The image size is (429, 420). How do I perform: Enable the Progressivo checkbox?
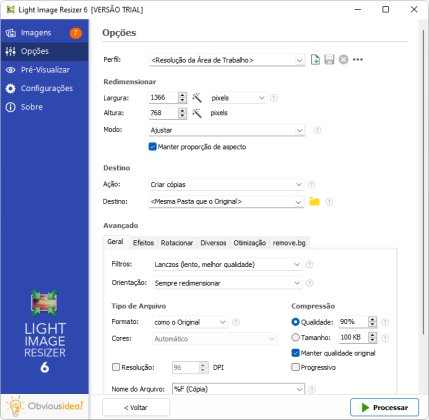coord(295,367)
